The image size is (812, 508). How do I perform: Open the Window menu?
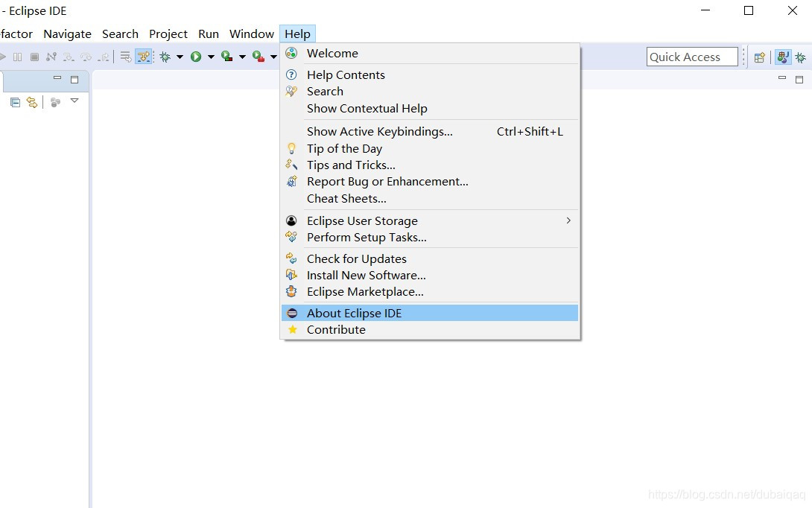click(252, 34)
